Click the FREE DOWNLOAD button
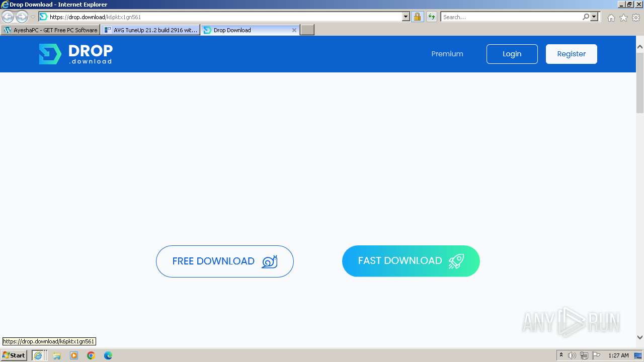644x362 pixels. coord(224,261)
